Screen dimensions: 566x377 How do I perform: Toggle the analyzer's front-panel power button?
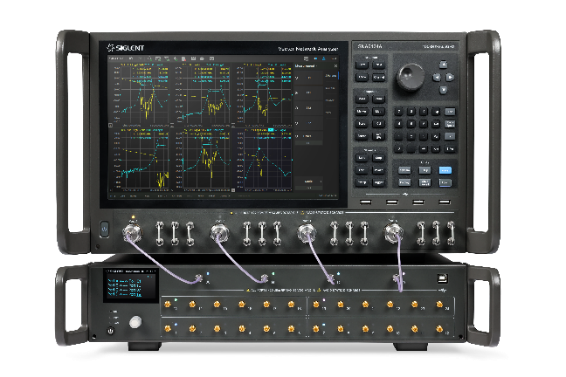click(x=104, y=229)
